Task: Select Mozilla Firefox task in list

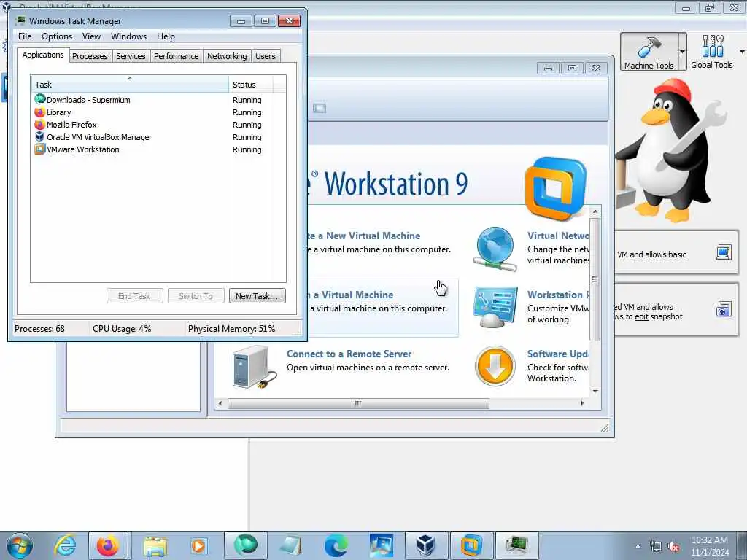Action: tap(158, 125)
